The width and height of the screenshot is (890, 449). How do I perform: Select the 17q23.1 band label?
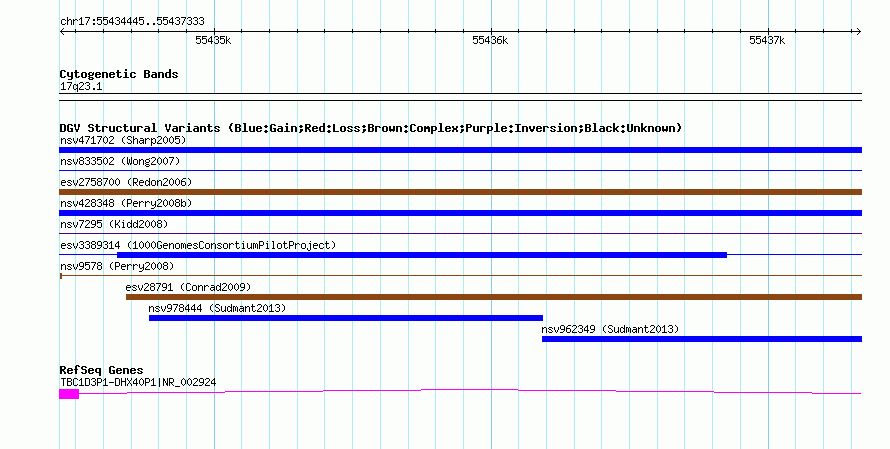point(81,86)
